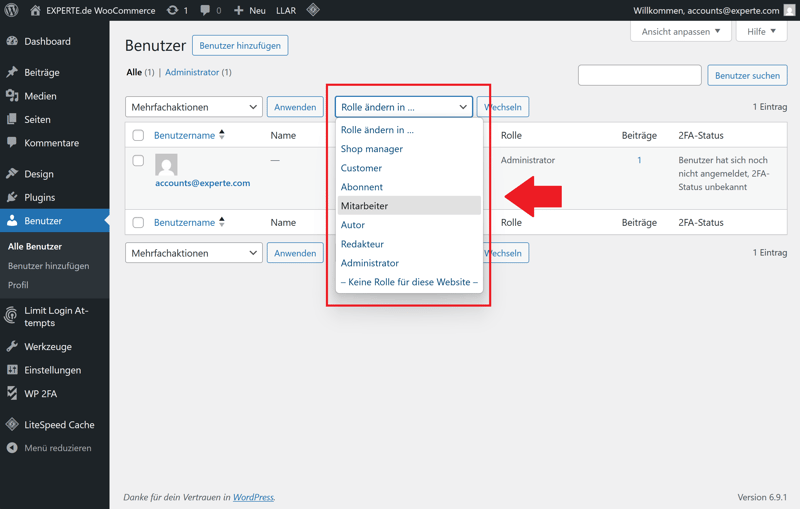800x509 pixels.
Task: Collapse the menu with Menü reduzieren
Action: [57, 448]
